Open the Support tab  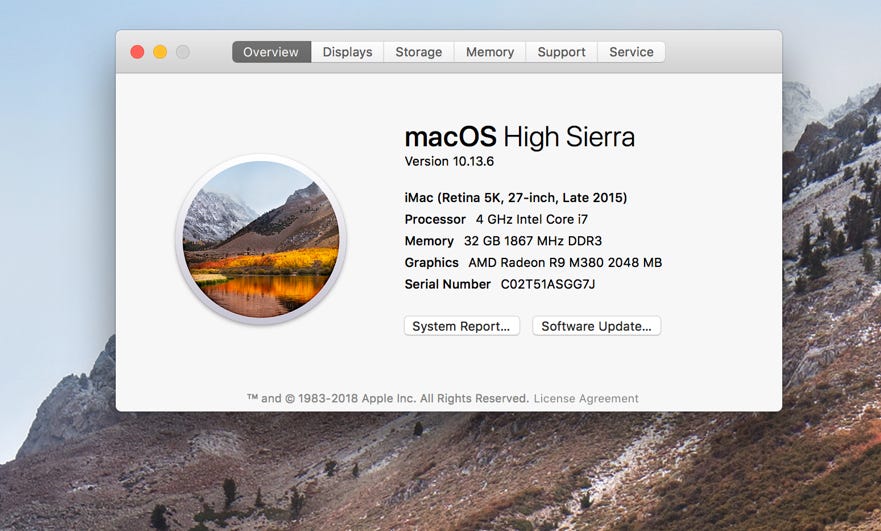click(x=561, y=52)
